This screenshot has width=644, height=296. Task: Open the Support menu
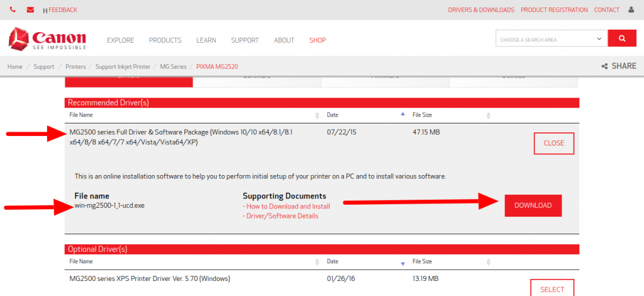coord(245,40)
